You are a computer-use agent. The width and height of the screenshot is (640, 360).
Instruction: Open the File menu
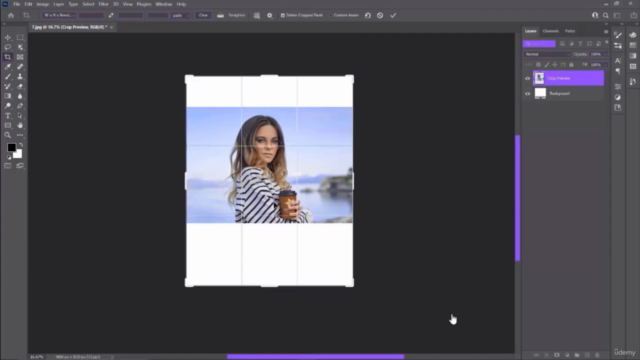17,4
